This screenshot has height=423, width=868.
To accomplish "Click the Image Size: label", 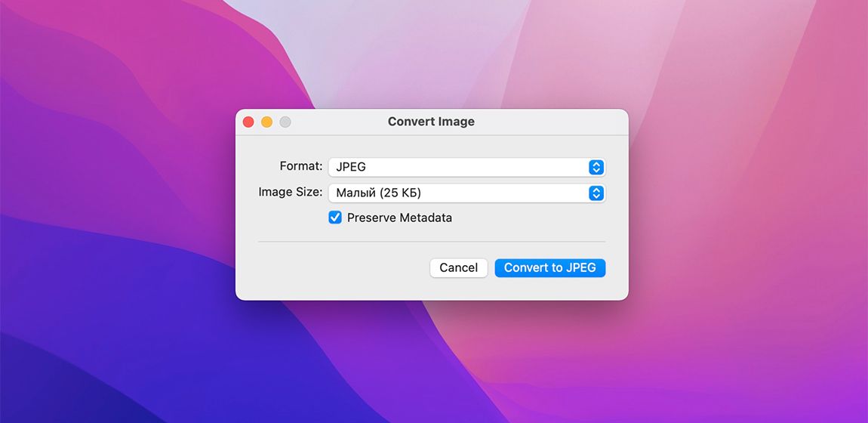I will [x=291, y=192].
